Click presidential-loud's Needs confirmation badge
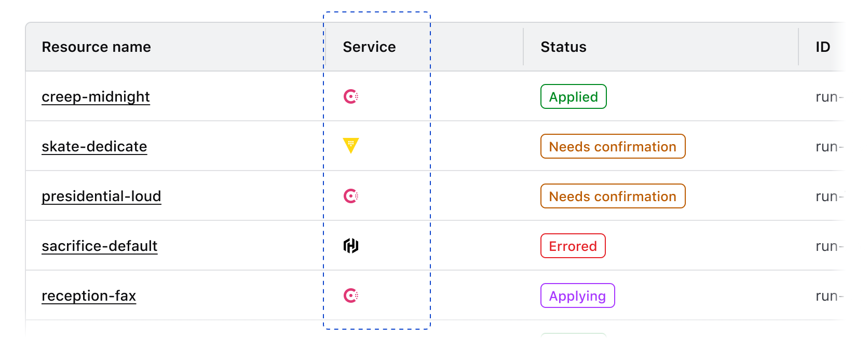Screen dimensions: 868x338 (x=613, y=196)
